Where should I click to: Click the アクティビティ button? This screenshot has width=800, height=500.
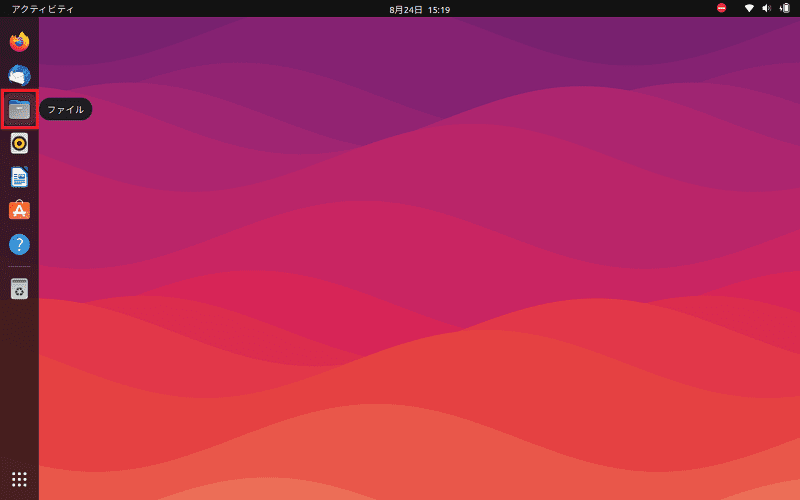click(43, 9)
